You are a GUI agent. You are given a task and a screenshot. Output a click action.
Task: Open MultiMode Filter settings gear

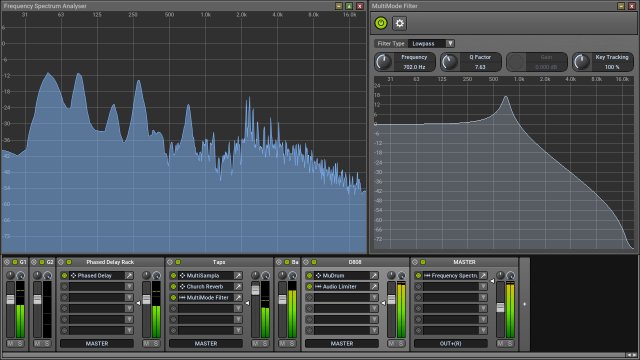[399, 23]
